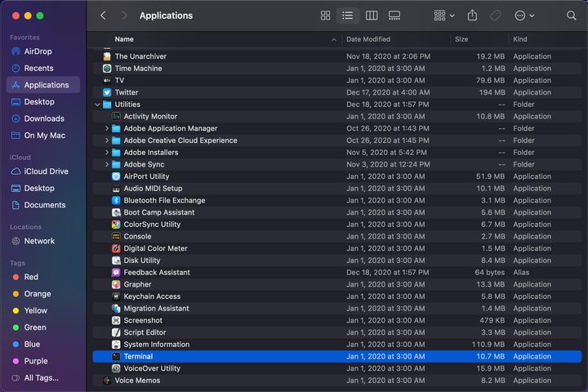The height and width of the screenshot is (392, 588).
Task: Switch to icon grid view
Action: (325, 16)
